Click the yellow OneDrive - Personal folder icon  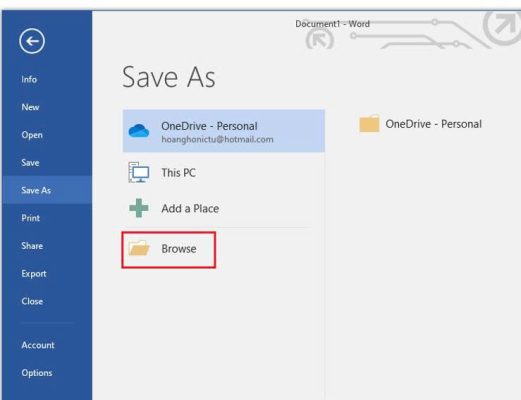pyautogui.click(x=369, y=124)
